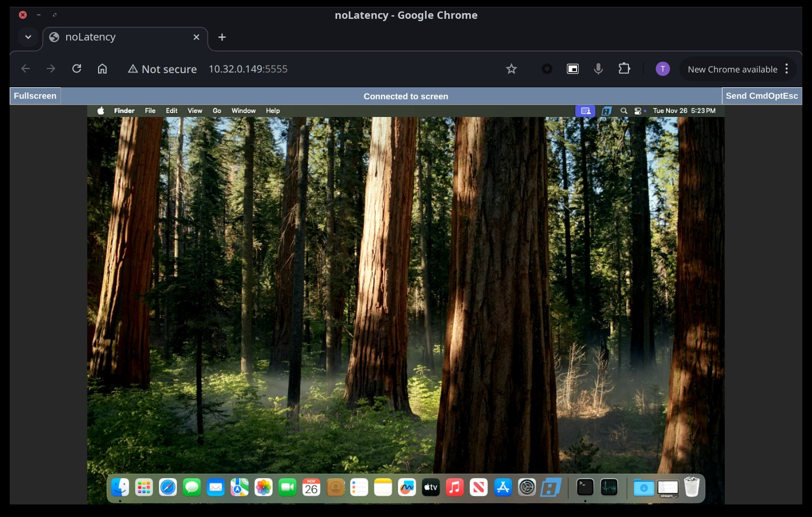Viewport: 812px width, 517px height.
Task: Open the View menu in Finder
Action: coord(195,111)
